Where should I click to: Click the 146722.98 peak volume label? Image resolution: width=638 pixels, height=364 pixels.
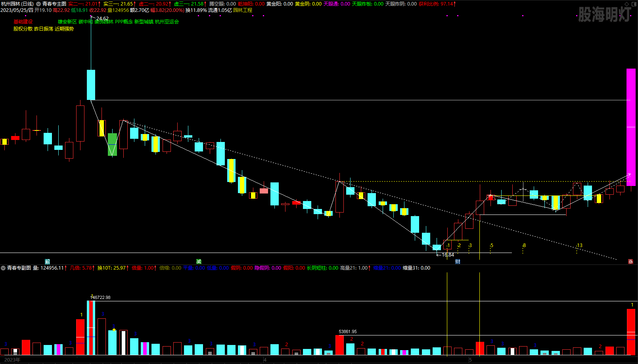click(101, 297)
